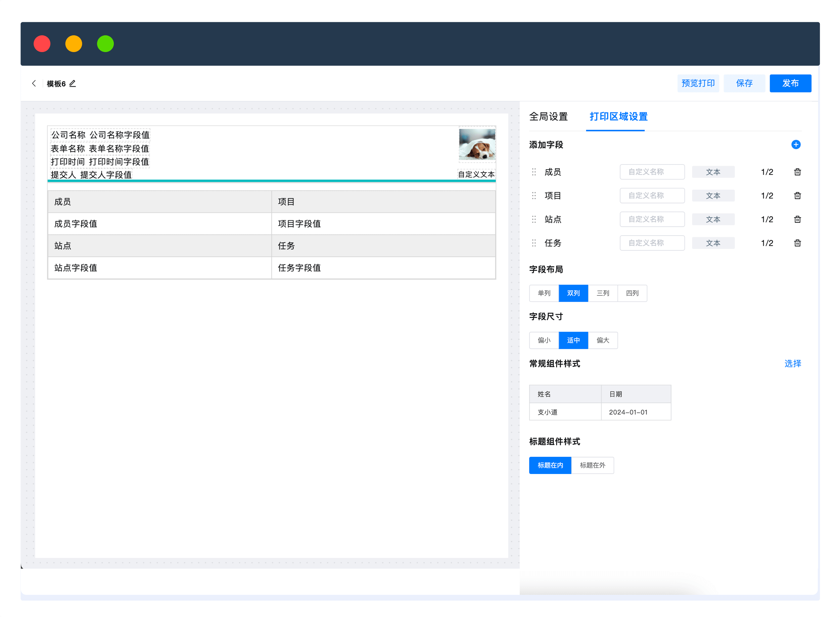Click the 选择 link for 常规组件样式
840x617 pixels.
792,364
